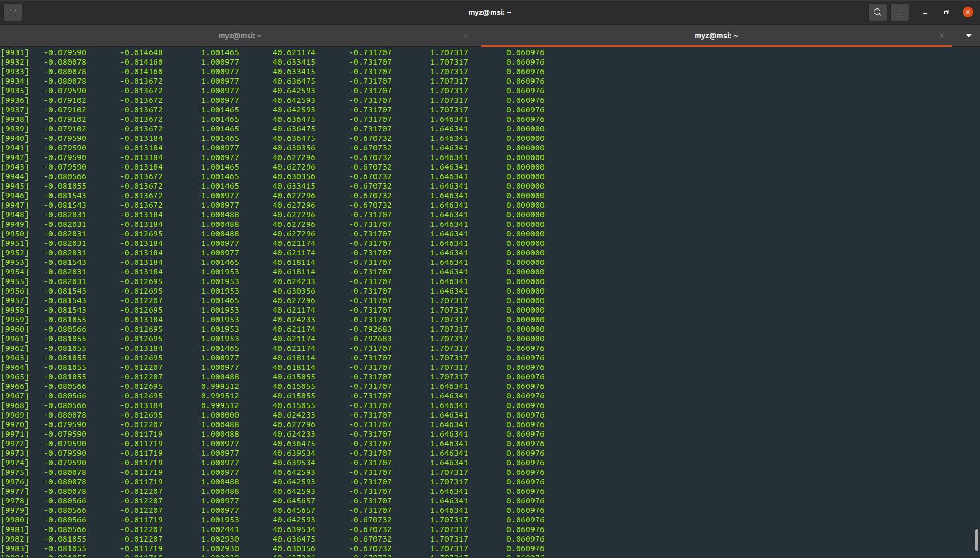Click row label [9975] in the output
This screenshot has height=558, width=980.
15,472
